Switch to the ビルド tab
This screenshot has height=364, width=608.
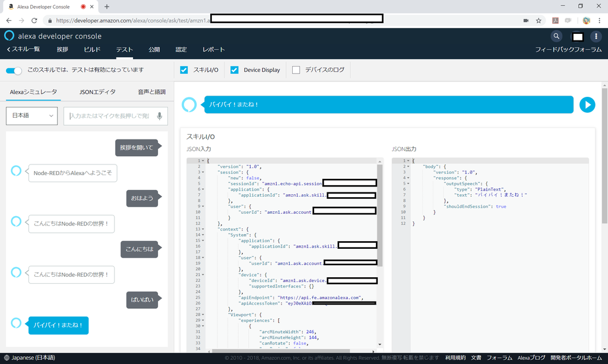click(x=92, y=49)
